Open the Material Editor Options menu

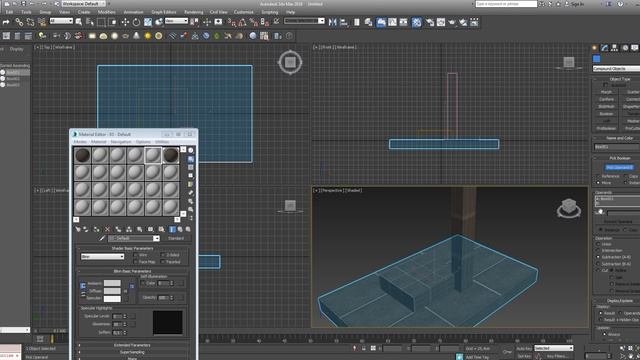tap(143, 142)
